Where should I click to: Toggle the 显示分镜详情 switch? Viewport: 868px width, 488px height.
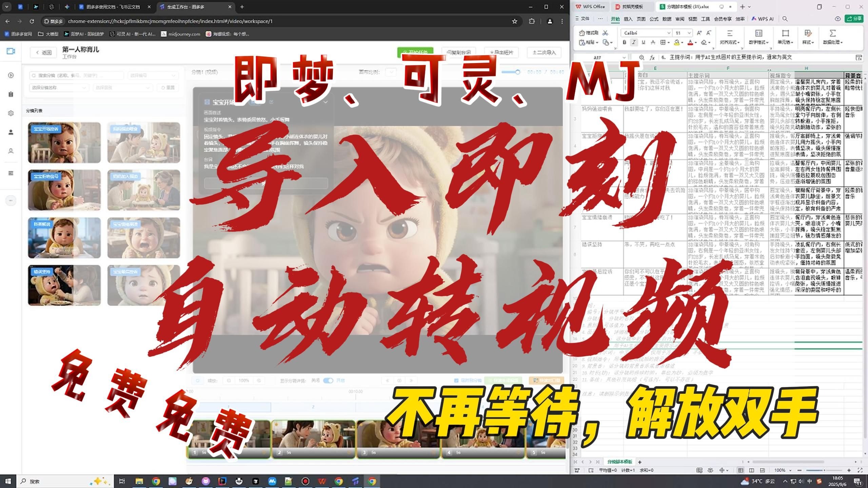328,381
